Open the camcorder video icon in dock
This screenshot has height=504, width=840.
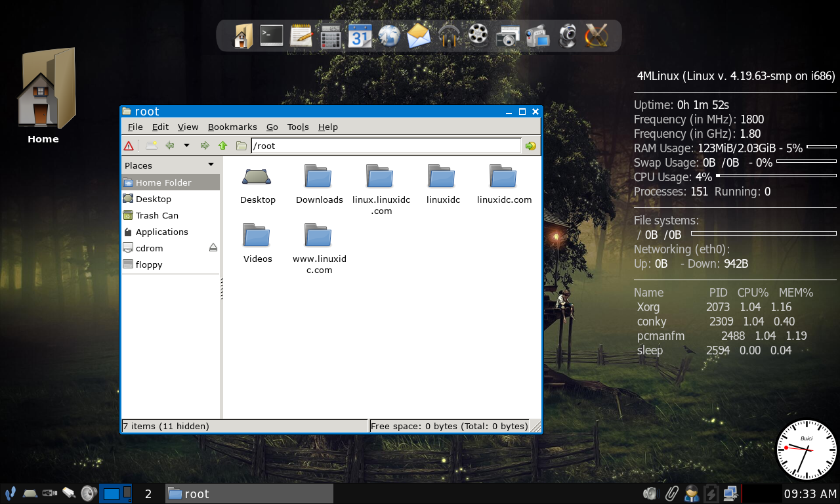[537, 35]
